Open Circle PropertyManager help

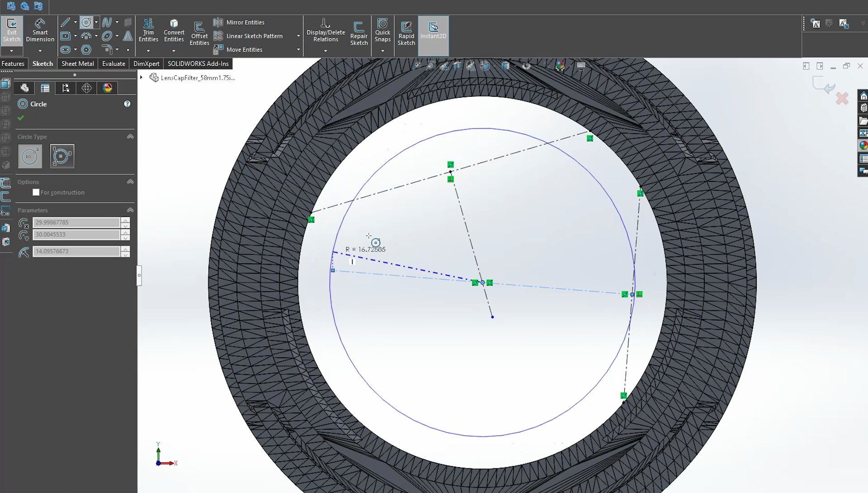pyautogui.click(x=127, y=104)
